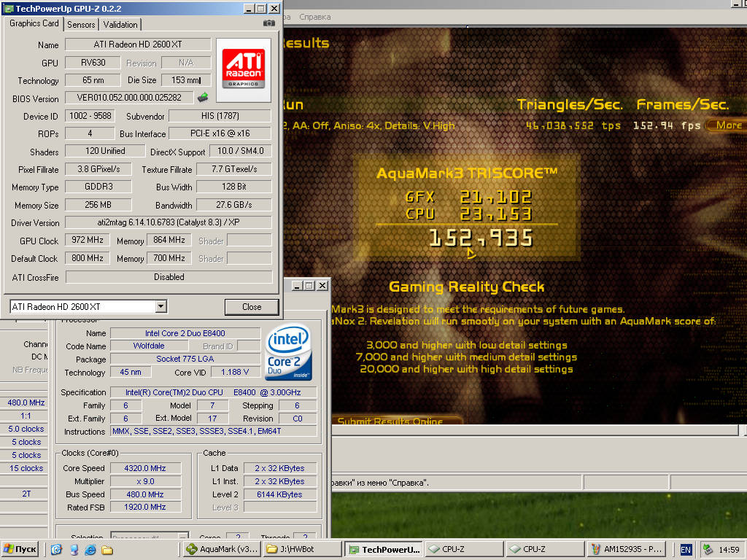Click the memory 480.0 MHz value in background CPU-Z

(x=26, y=402)
